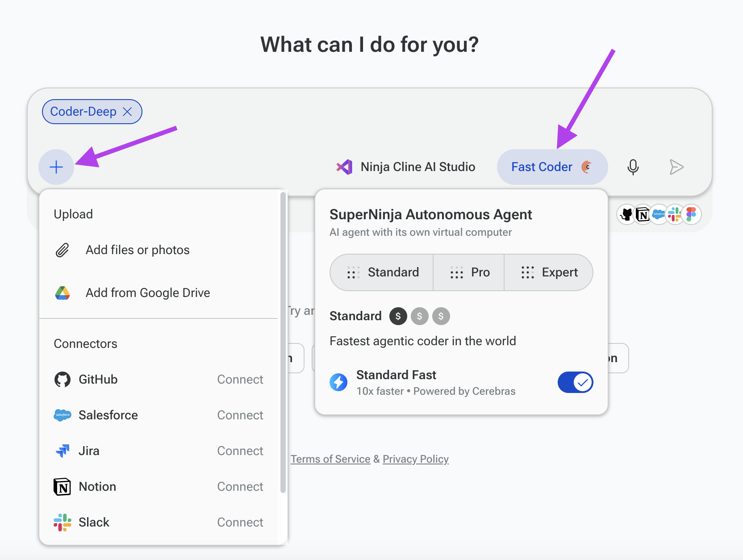Click the Jira connector name
Image resolution: width=743 pixels, height=560 pixels.
[89, 451]
